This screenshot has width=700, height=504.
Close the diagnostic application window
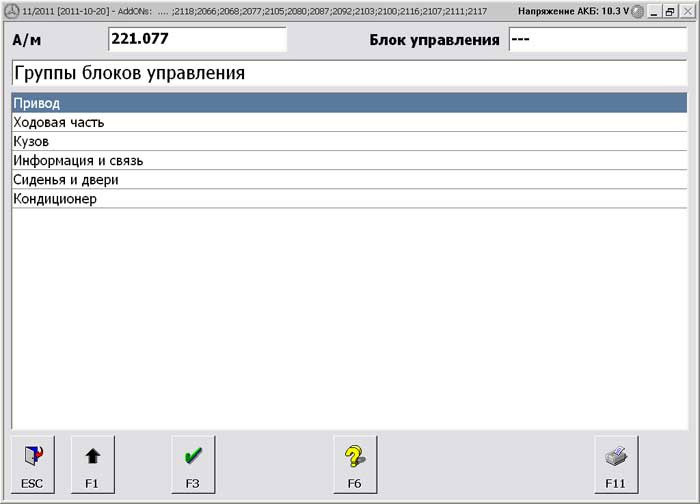(687, 10)
